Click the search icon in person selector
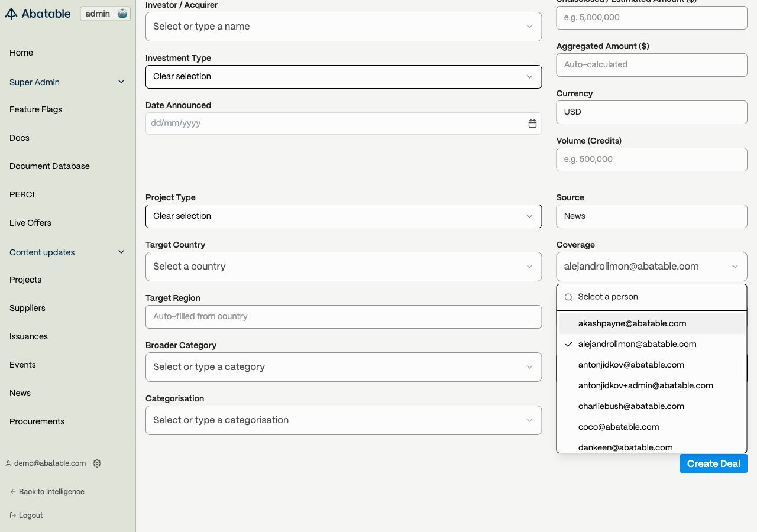The height and width of the screenshot is (532, 757). [x=568, y=297]
